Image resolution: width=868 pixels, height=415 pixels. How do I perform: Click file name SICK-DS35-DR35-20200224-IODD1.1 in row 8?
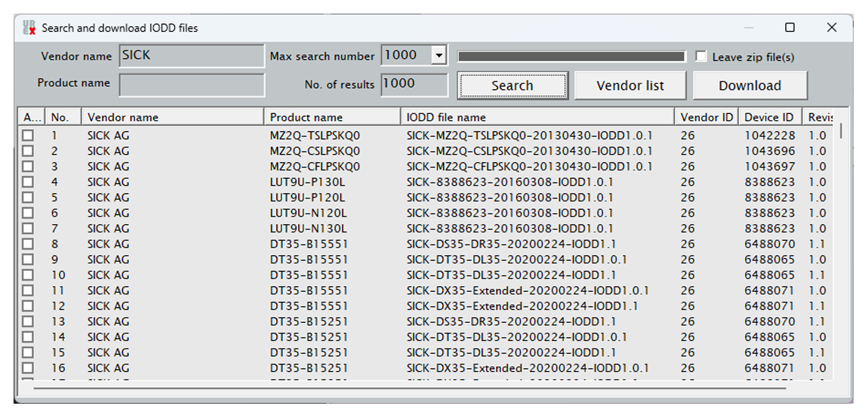click(511, 244)
